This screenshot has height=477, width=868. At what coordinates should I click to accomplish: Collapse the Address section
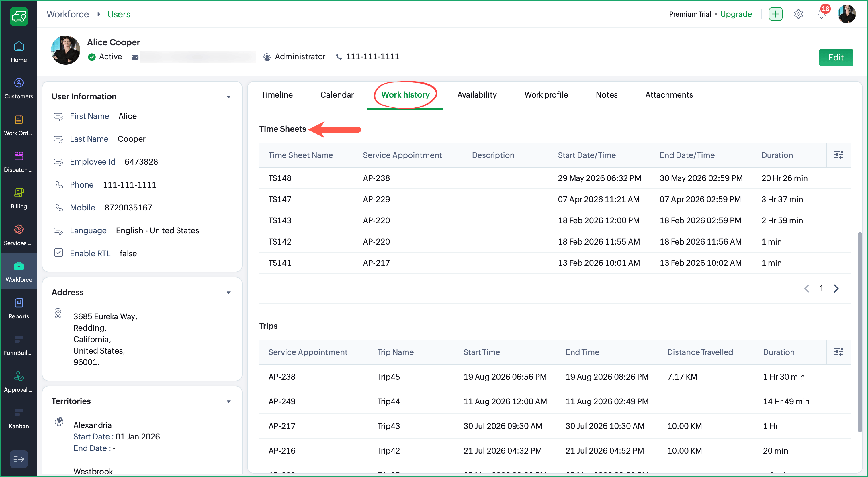tap(229, 293)
